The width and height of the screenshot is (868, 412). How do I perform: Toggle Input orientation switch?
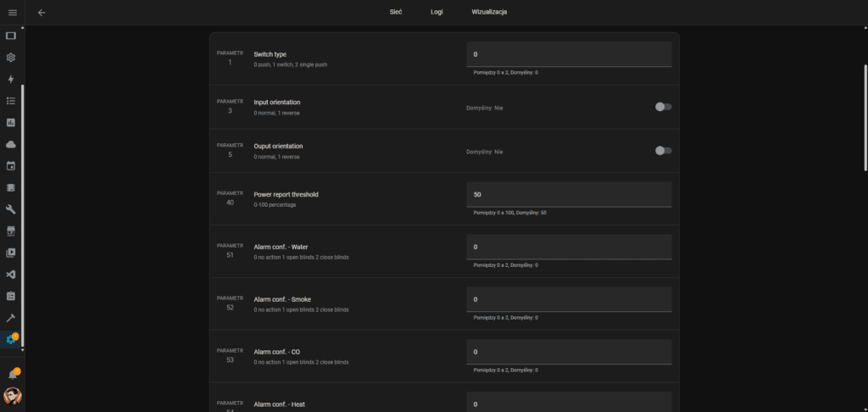pos(663,107)
